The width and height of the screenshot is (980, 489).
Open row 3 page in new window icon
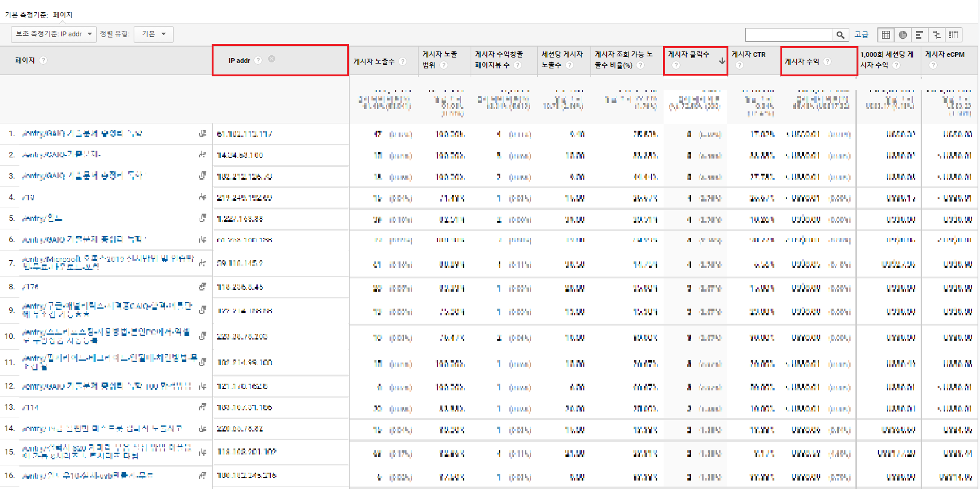(x=203, y=176)
